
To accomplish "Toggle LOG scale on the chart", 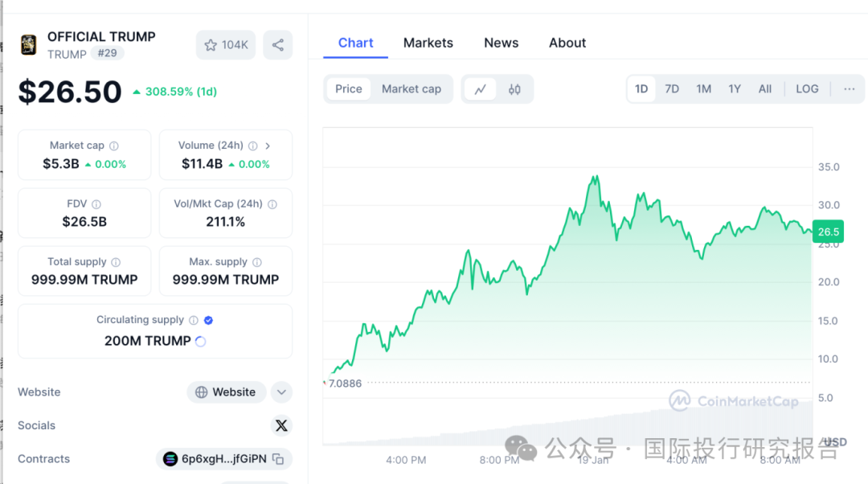I will coord(807,88).
